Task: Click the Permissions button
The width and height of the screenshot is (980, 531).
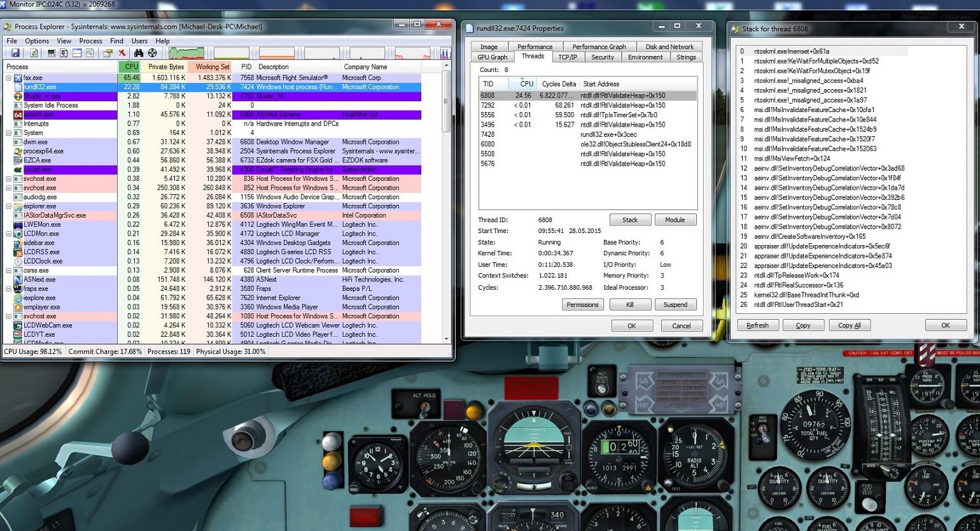Action: (x=583, y=304)
